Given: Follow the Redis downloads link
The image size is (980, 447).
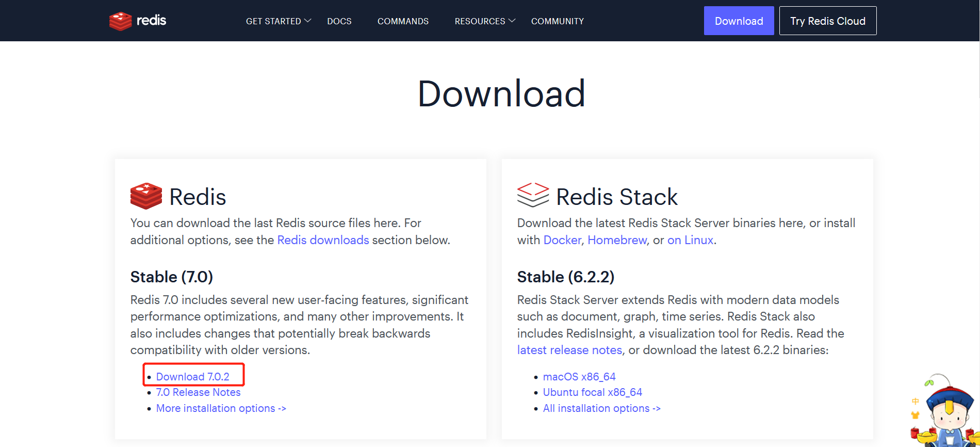Looking at the screenshot, I should 323,240.
